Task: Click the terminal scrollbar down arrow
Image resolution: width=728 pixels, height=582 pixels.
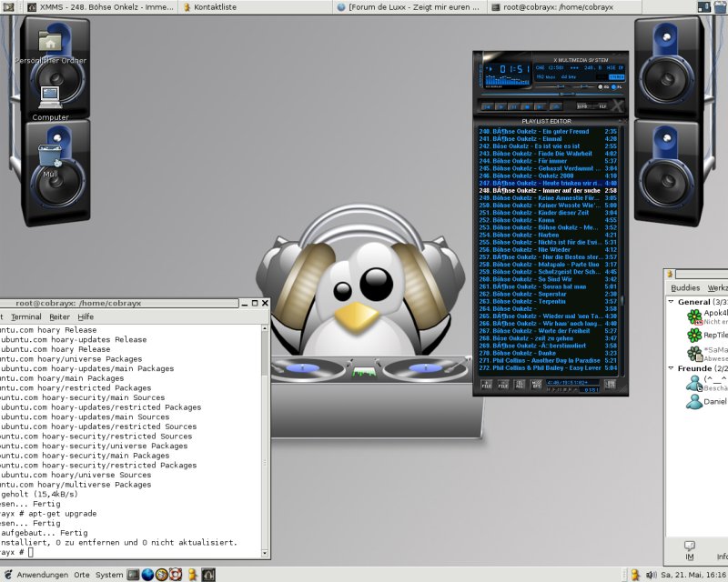Action: (x=265, y=553)
